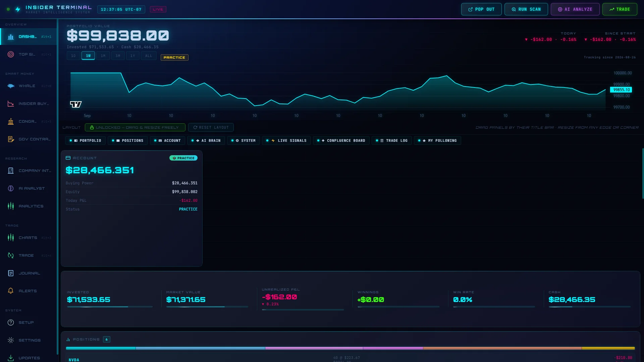The image size is (644, 362).
Task: Select the 1Y chart range
Action: 132,56
